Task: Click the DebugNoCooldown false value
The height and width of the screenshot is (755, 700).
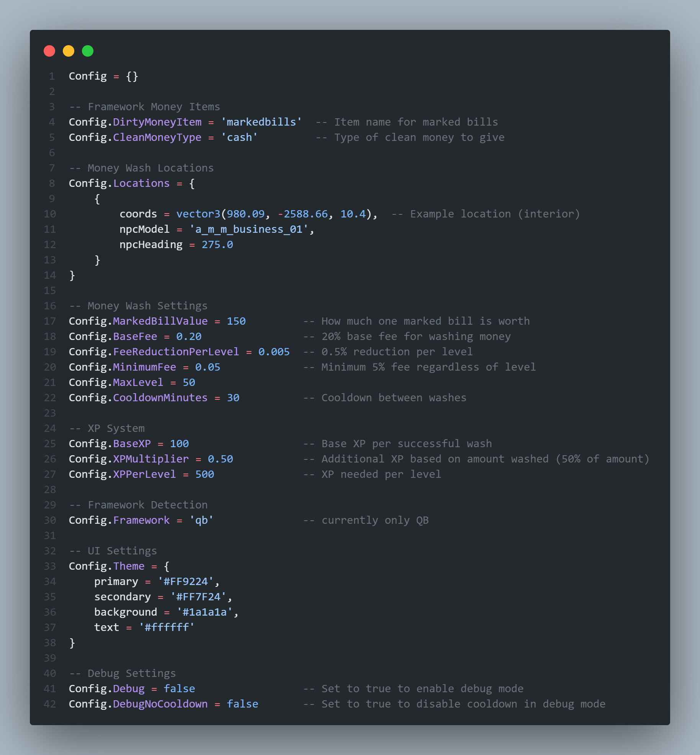Action: click(242, 704)
